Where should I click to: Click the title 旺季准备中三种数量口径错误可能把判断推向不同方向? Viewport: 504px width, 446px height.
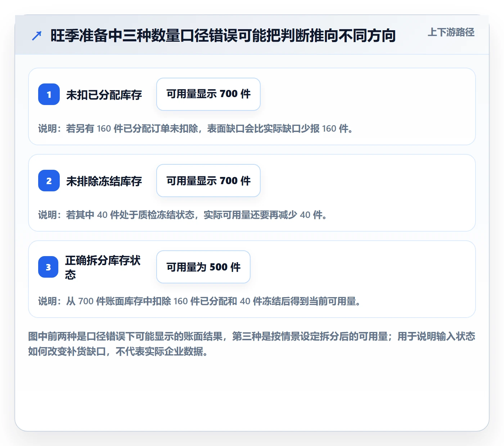pyautogui.click(x=223, y=36)
